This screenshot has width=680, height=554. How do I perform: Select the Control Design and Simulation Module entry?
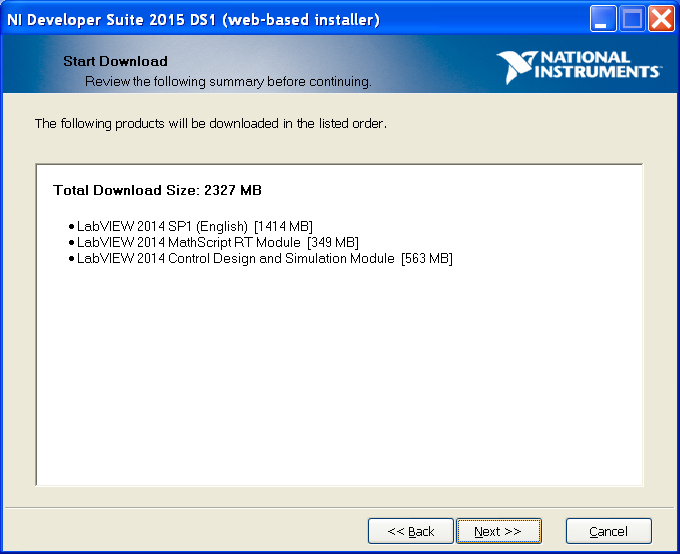[261, 258]
